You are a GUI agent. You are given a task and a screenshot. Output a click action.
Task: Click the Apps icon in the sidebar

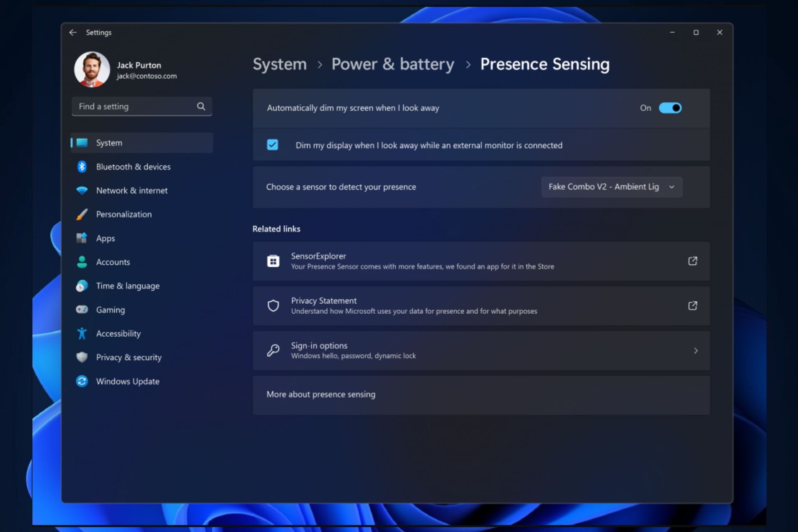pos(81,238)
